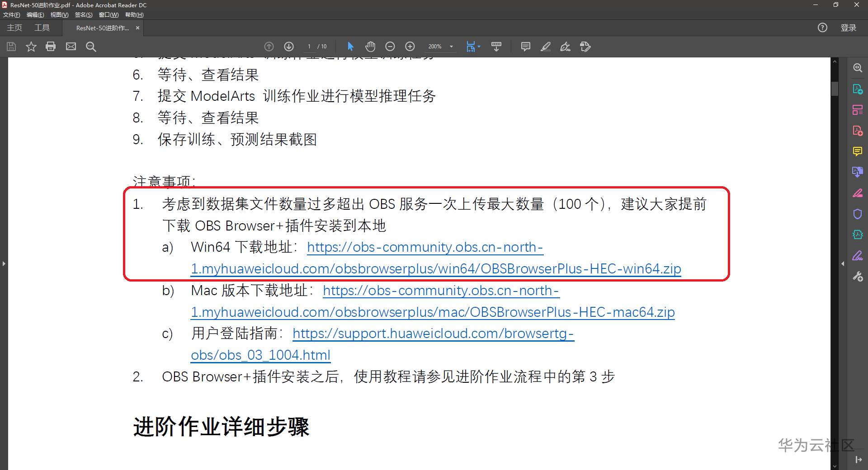The height and width of the screenshot is (470, 868).
Task: Open Create PDF in right pane
Action: 858,131
